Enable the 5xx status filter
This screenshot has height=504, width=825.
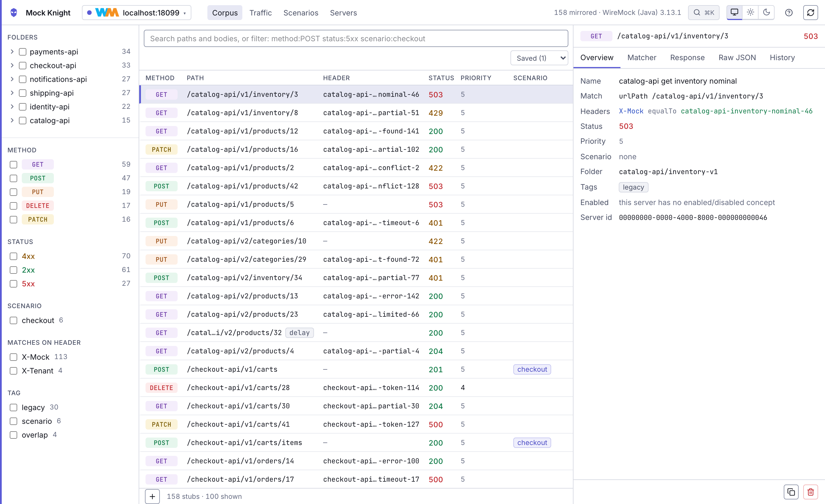pyautogui.click(x=13, y=284)
